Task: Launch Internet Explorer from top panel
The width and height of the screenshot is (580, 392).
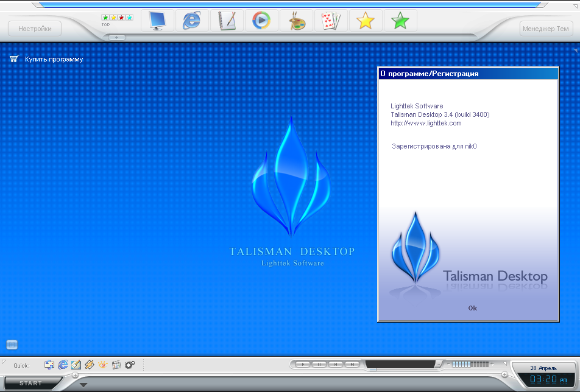Action: tap(193, 21)
